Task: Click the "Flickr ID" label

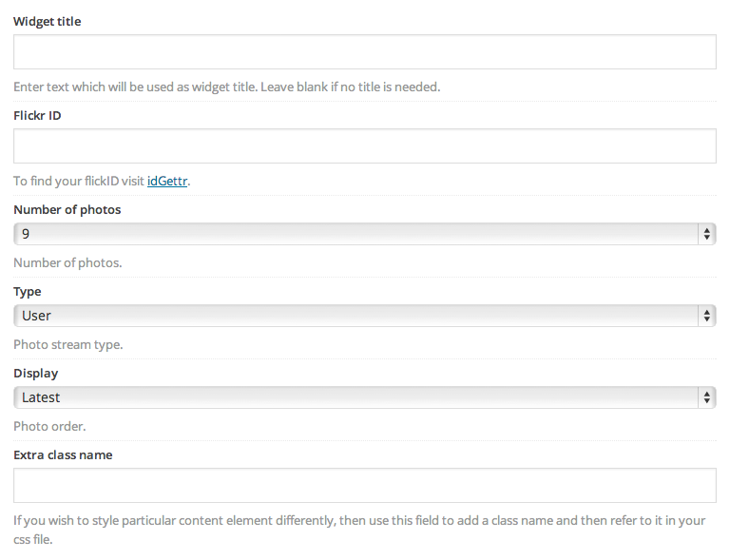Action: pos(37,115)
